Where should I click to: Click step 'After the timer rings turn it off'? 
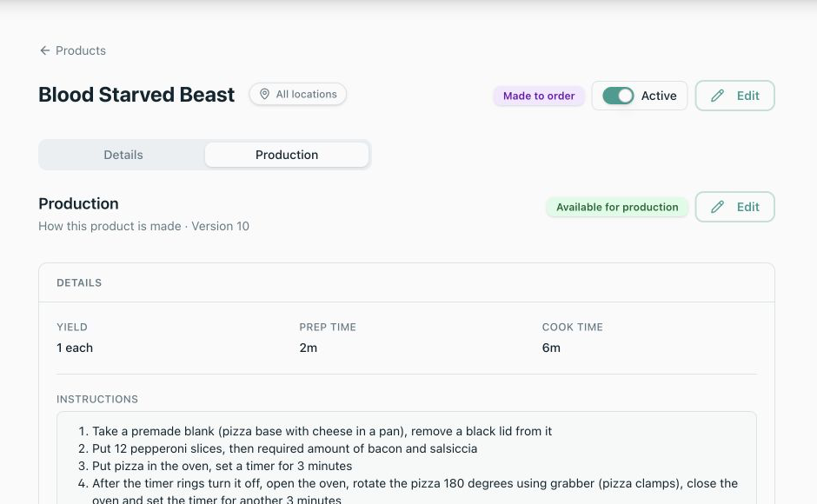click(415, 491)
